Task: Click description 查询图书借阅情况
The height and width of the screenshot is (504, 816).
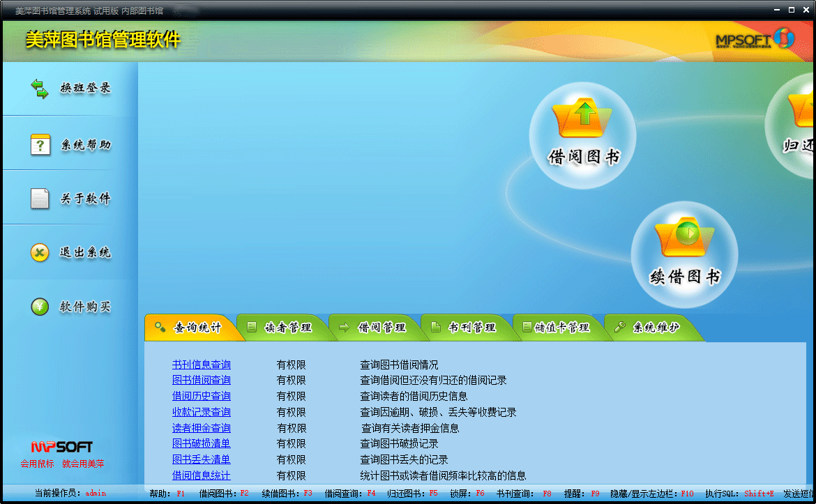Action: tap(399, 365)
